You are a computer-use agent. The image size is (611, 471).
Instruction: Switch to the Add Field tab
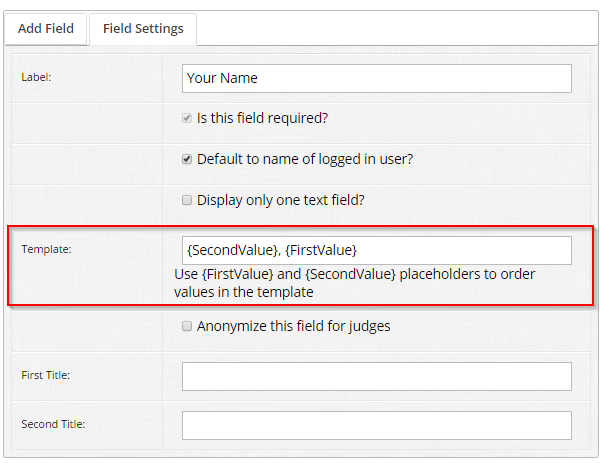46,29
